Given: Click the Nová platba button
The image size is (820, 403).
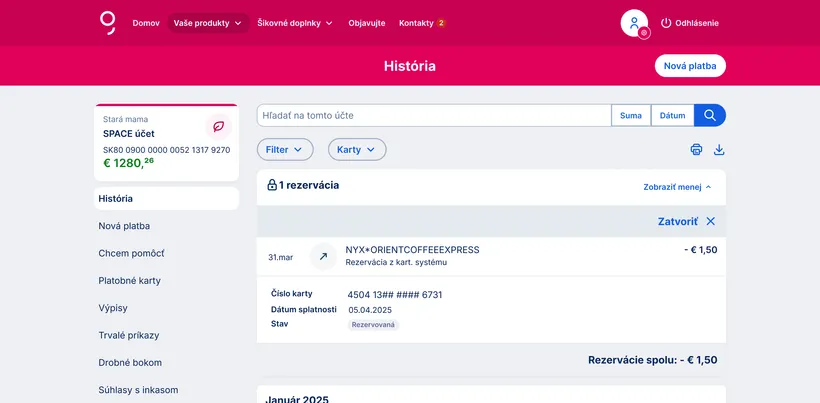Looking at the screenshot, I should pos(690,66).
